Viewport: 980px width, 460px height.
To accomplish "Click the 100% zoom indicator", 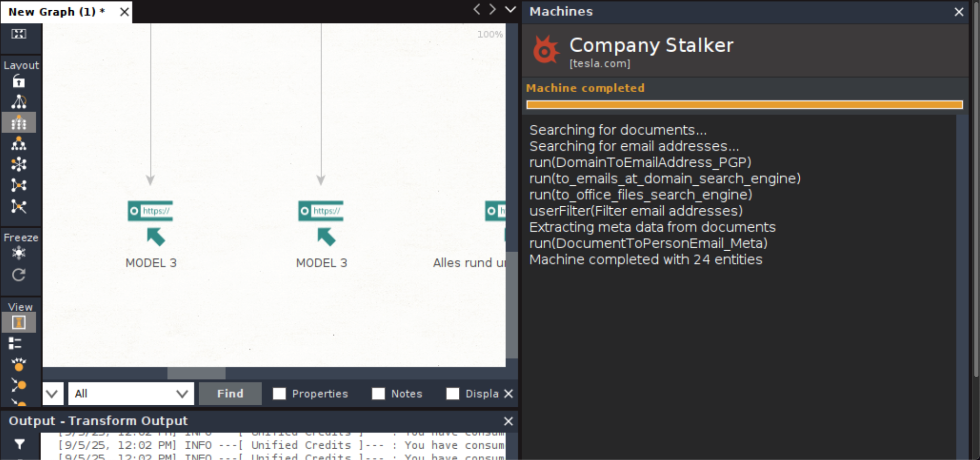I will click(490, 34).
